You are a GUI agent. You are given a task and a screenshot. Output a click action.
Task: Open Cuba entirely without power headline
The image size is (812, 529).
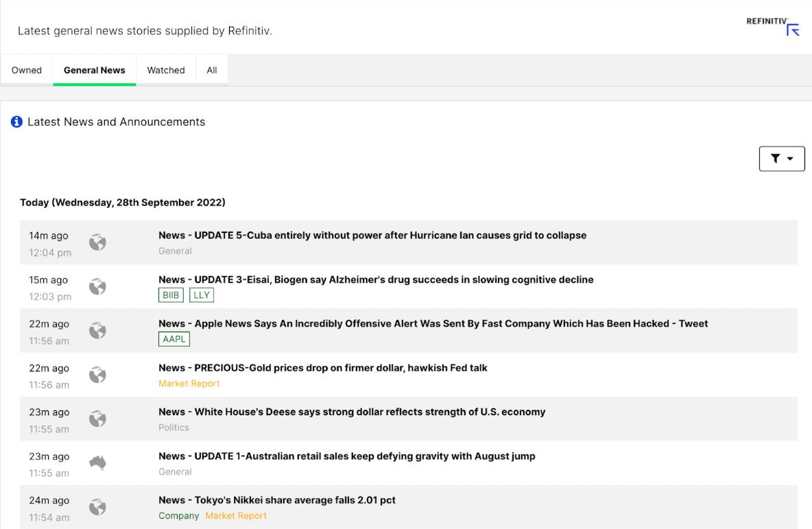tap(372, 235)
